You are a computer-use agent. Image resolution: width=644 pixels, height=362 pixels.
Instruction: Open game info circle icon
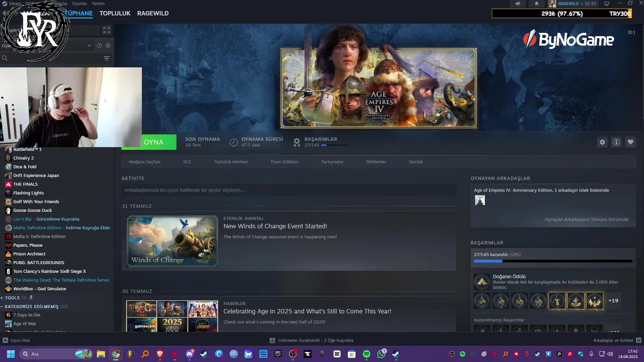(x=616, y=142)
